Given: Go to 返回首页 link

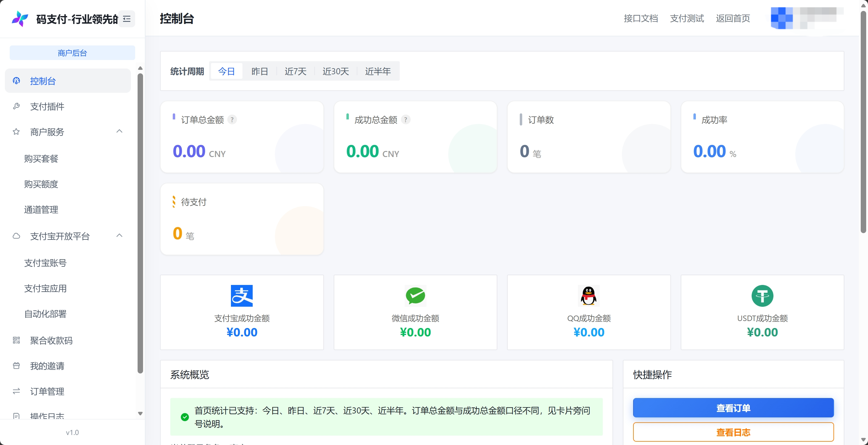Looking at the screenshot, I should tap(733, 18).
